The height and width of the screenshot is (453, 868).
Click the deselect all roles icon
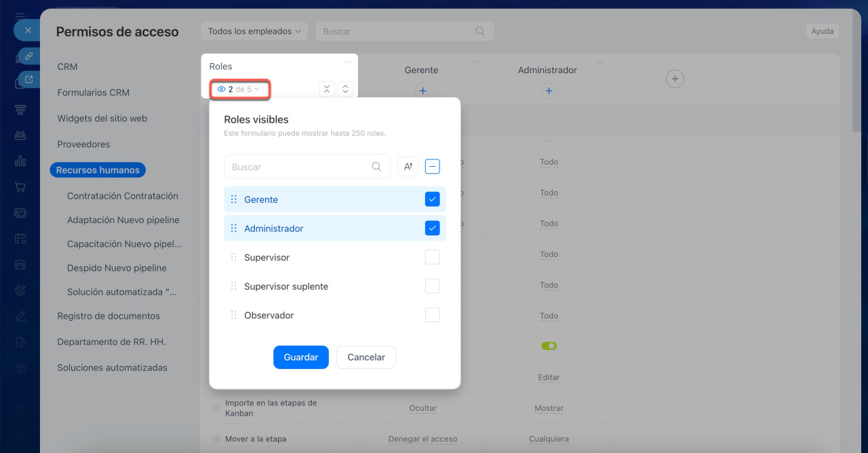tap(433, 166)
